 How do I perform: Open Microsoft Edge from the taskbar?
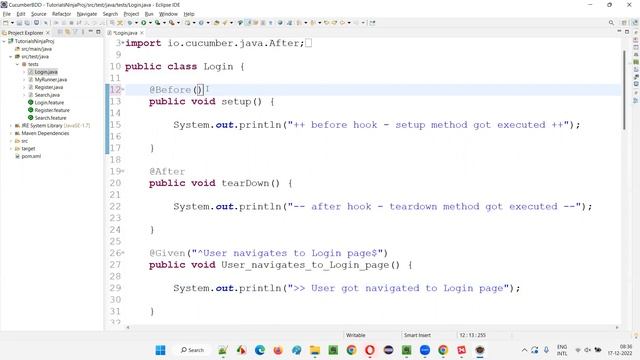[260, 350]
